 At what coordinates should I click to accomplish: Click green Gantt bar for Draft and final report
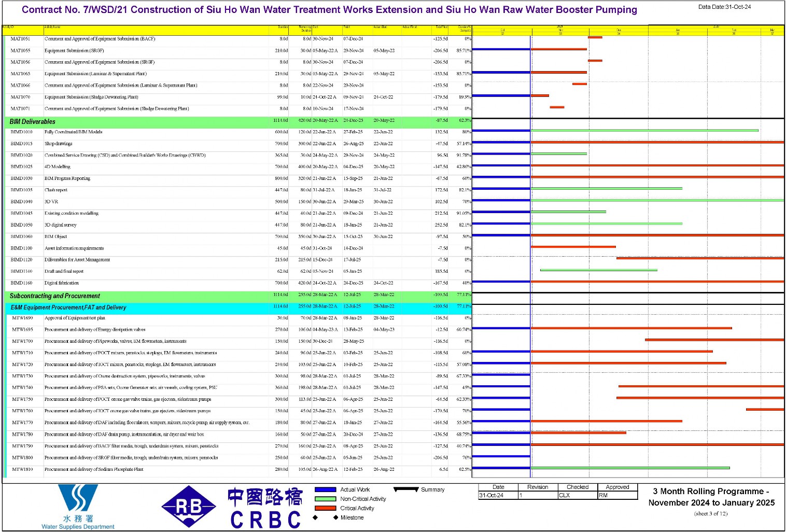coord(599,270)
